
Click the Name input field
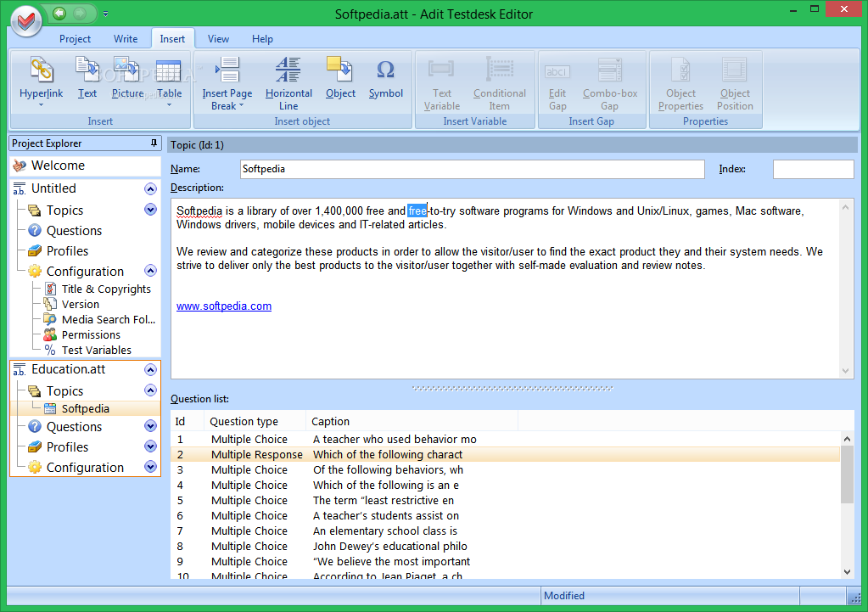coord(473,169)
